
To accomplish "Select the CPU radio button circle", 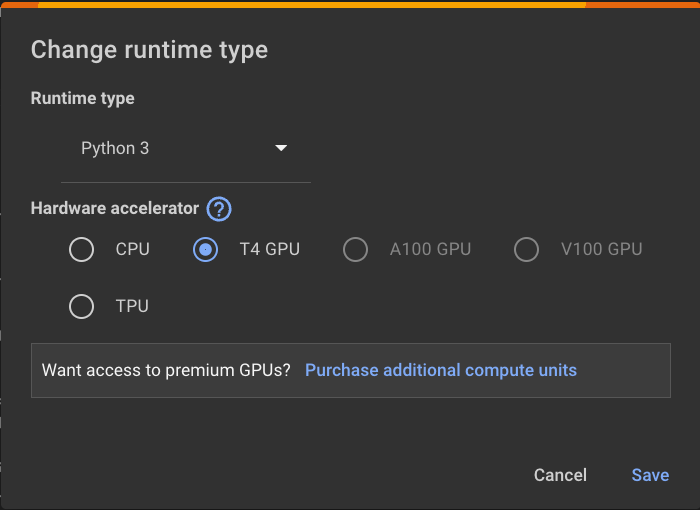I will (x=81, y=249).
